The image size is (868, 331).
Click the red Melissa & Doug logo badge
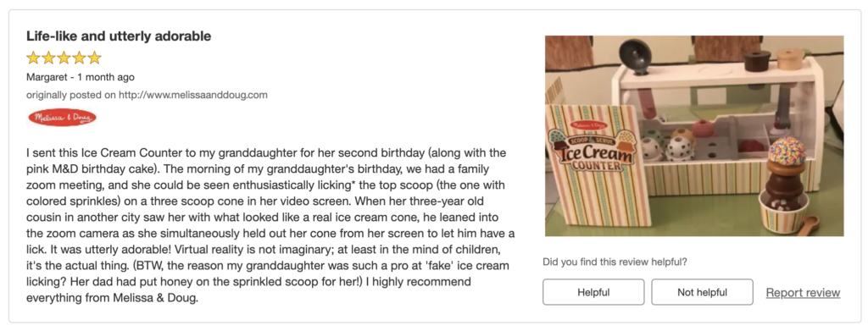(62, 117)
